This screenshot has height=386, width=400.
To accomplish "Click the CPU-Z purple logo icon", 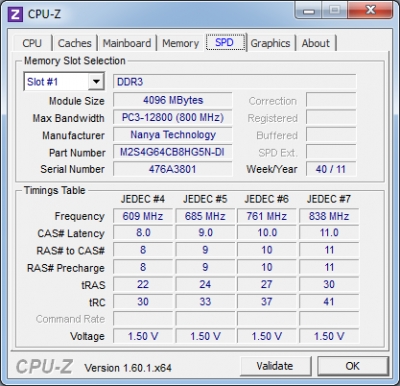I will (15, 14).
